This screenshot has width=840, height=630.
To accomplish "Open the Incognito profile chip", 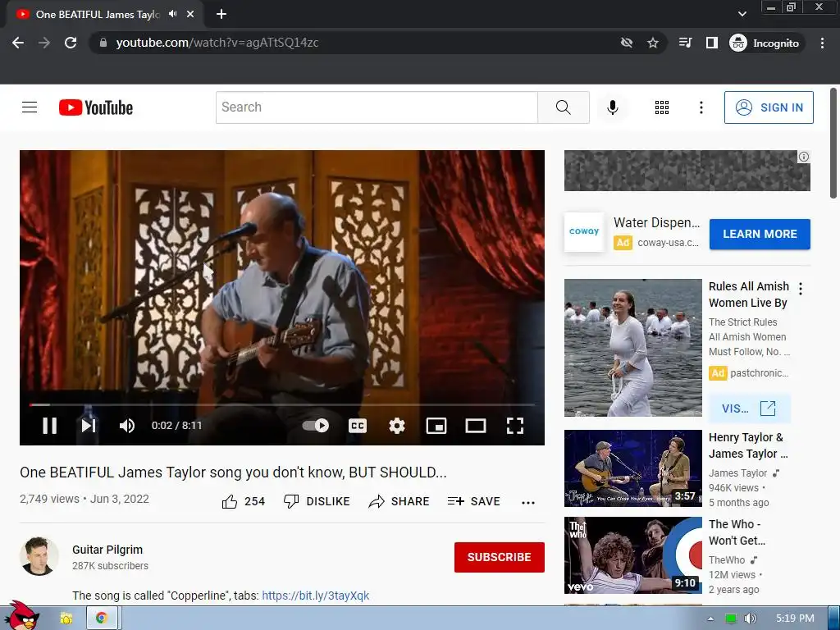I will tap(765, 43).
